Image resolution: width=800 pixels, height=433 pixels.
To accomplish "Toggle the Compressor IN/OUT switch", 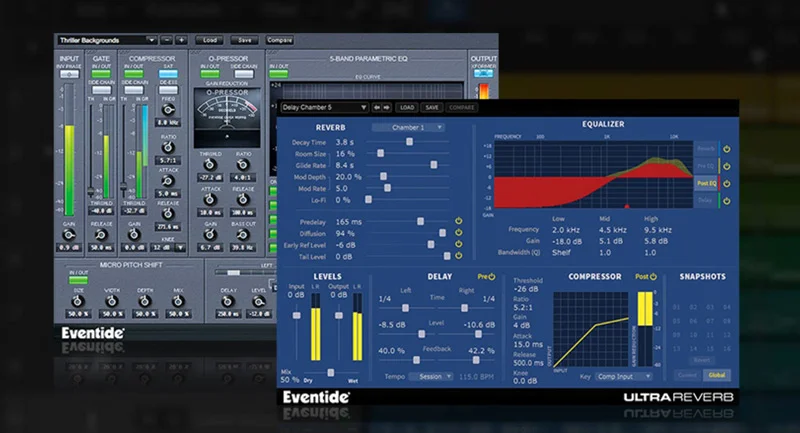I will pyautogui.click(x=134, y=74).
